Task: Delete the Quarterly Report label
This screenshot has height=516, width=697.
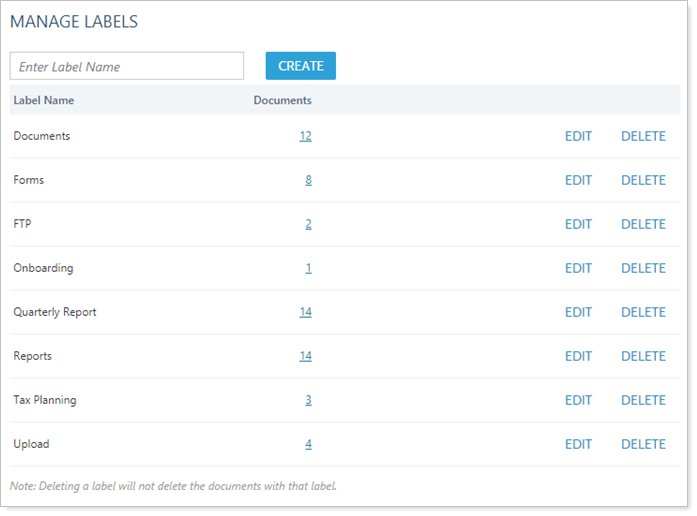Action: click(x=643, y=312)
